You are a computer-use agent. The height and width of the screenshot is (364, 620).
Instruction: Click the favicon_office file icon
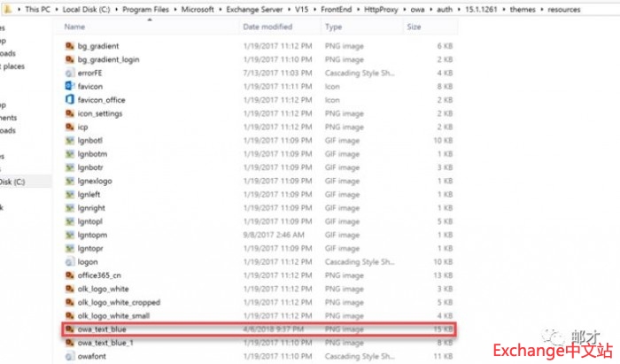[70, 100]
